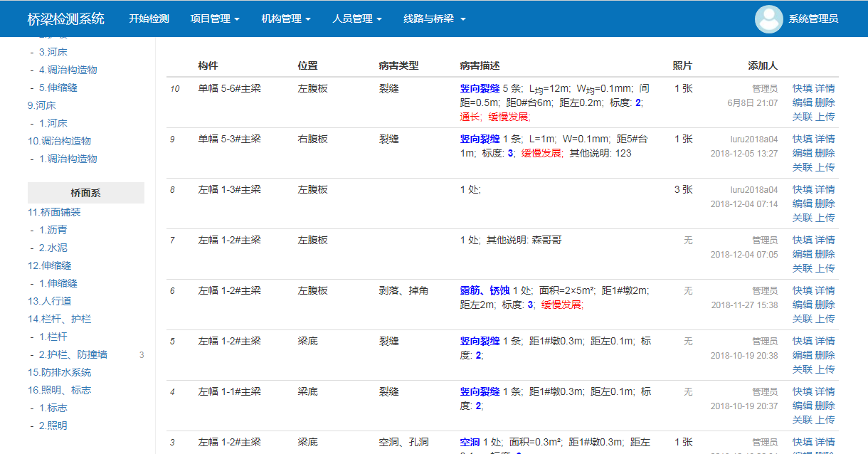The width and height of the screenshot is (868, 454).
Task: Select 4.调治构造物 sidebar sub-item
Action: pos(68,70)
